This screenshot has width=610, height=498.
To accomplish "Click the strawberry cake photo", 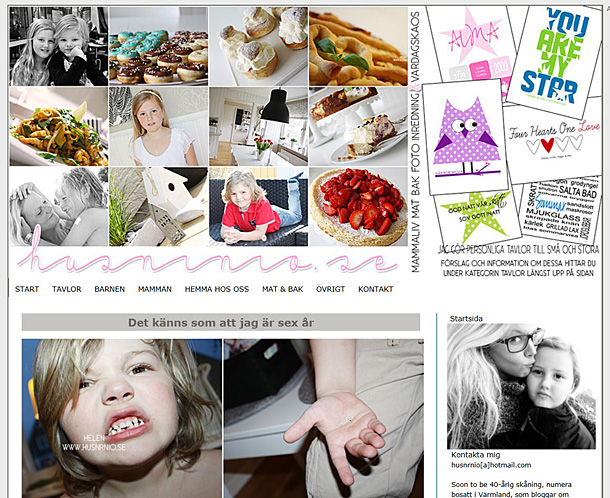I will (358, 207).
